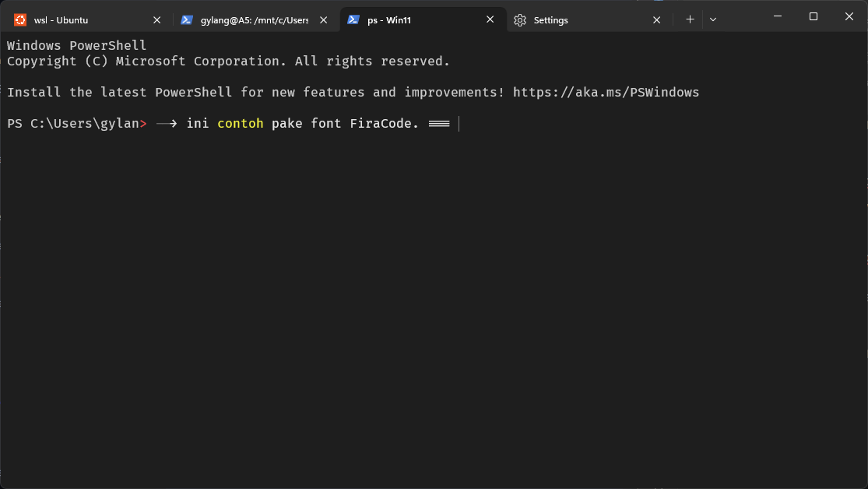The image size is (868, 489).
Task: Click the 'PS C:\Users\gylan' prompt text
Action: (x=72, y=124)
